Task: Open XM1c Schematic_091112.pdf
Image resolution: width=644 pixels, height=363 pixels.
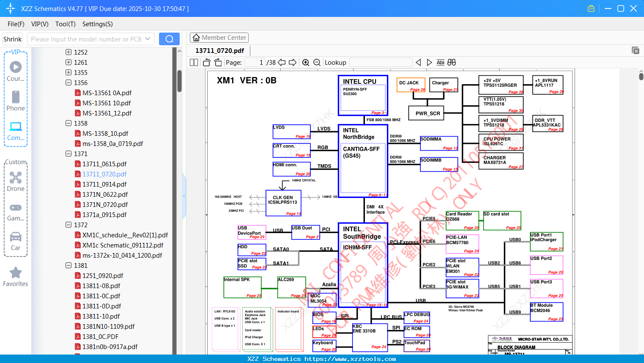Action: pyautogui.click(x=123, y=245)
